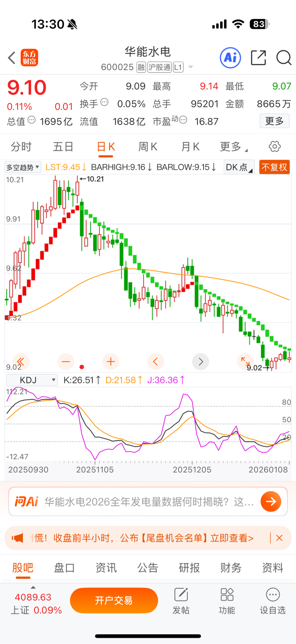Open the search magnifier icon
This screenshot has width=296, height=644.
pos(284,58)
